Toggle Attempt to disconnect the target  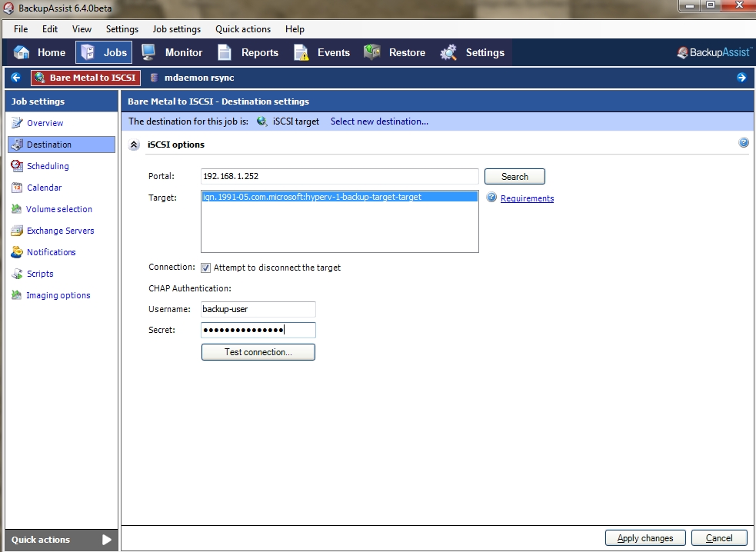click(206, 268)
